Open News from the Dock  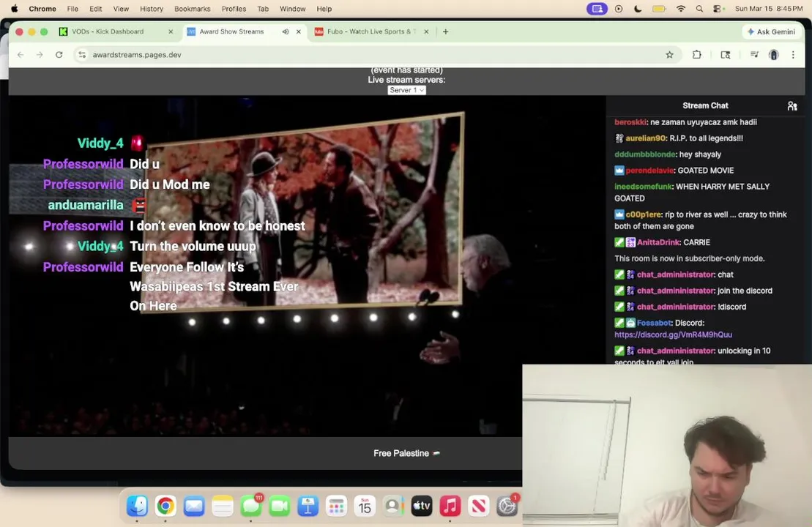point(479,506)
